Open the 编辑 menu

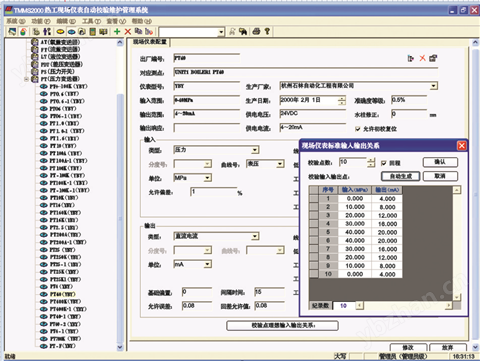[66, 21]
